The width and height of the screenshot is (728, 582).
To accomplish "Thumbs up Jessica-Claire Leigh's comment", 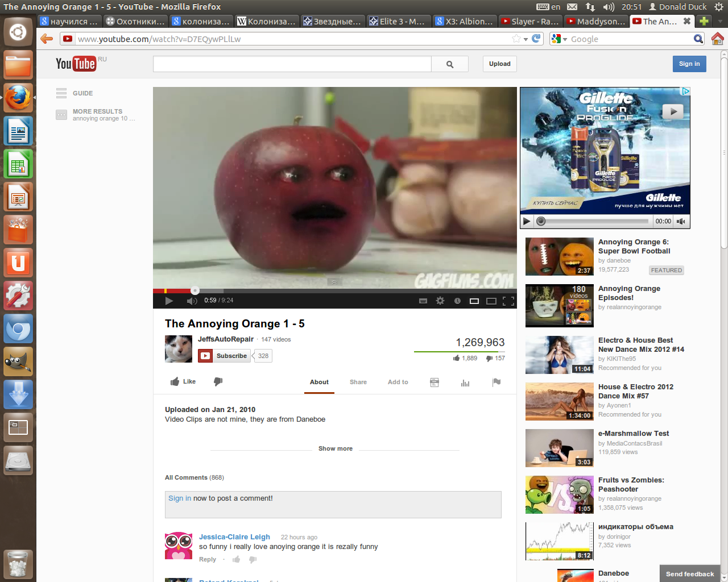I will [x=237, y=559].
